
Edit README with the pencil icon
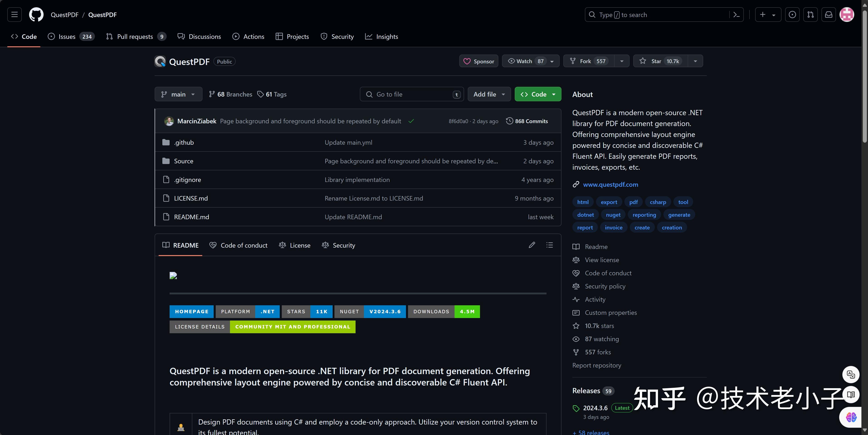[x=532, y=245]
